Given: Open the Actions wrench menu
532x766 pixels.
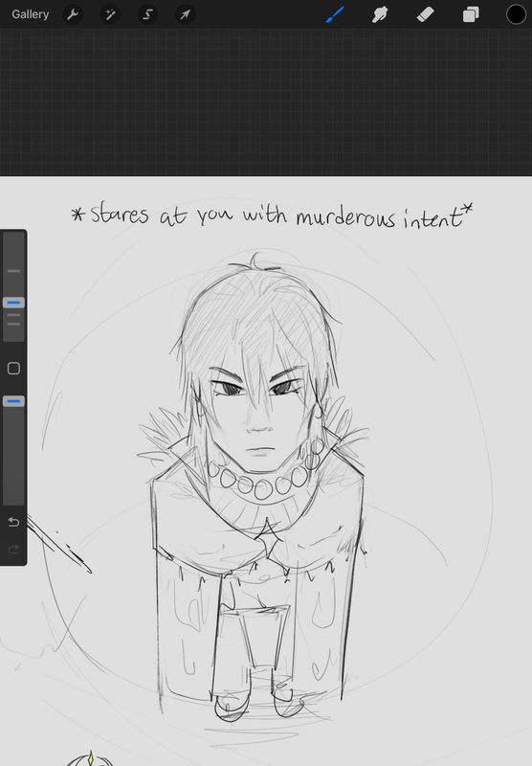Looking at the screenshot, I should pyautogui.click(x=73, y=14).
